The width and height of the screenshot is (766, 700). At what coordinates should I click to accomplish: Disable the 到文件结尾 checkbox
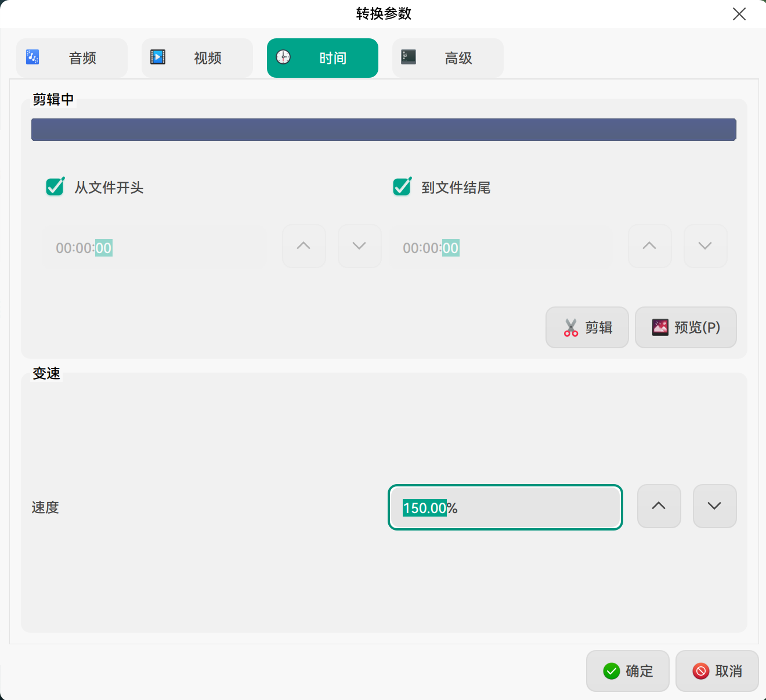[x=402, y=187]
